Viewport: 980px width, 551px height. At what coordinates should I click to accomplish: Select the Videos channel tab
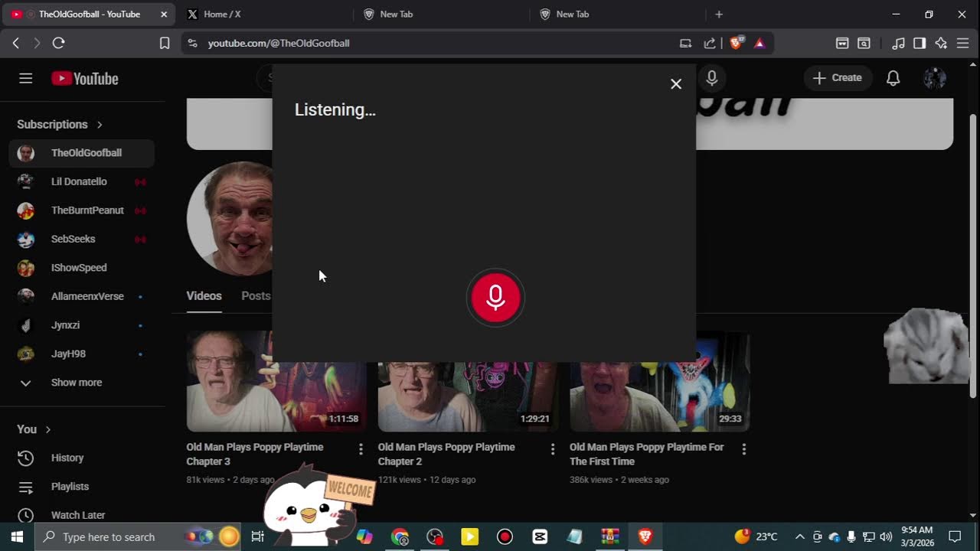point(204,296)
